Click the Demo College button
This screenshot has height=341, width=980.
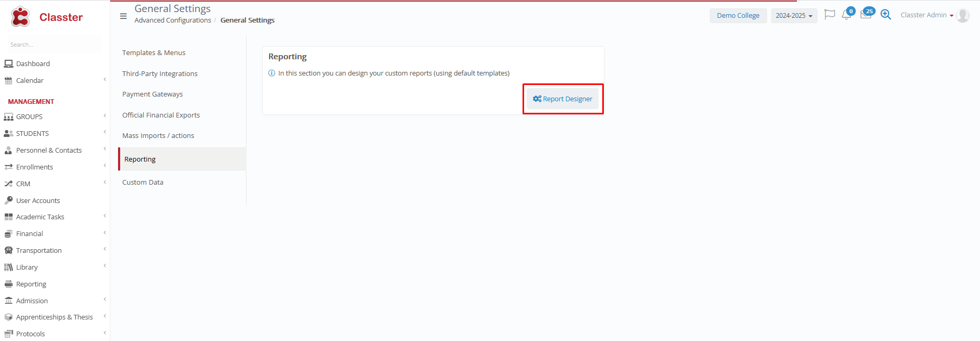[x=738, y=16]
